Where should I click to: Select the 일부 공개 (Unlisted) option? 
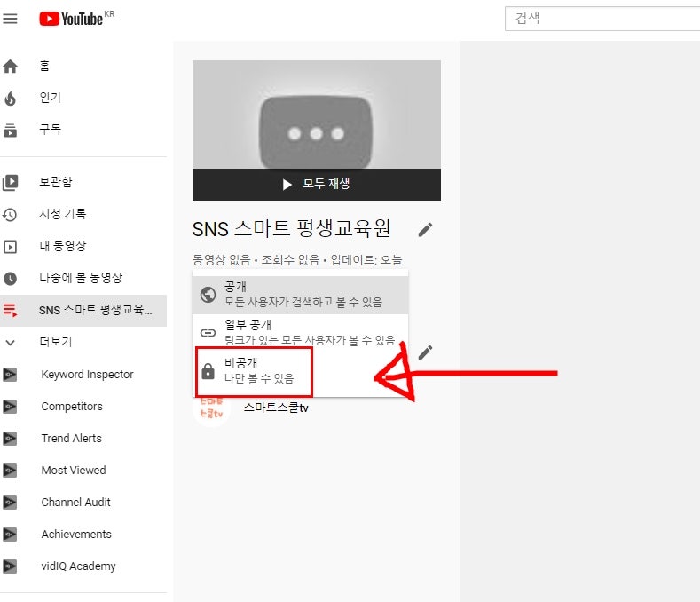(301, 333)
